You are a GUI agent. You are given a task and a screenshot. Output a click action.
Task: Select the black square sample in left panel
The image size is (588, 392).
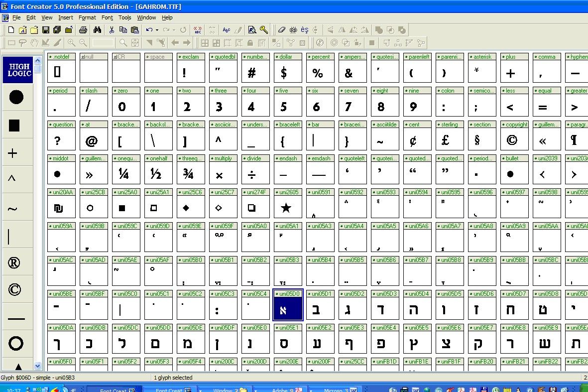[14, 126]
